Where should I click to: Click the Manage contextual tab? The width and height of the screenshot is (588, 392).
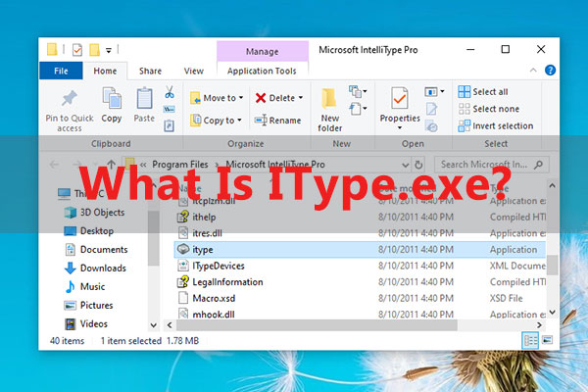tap(262, 51)
